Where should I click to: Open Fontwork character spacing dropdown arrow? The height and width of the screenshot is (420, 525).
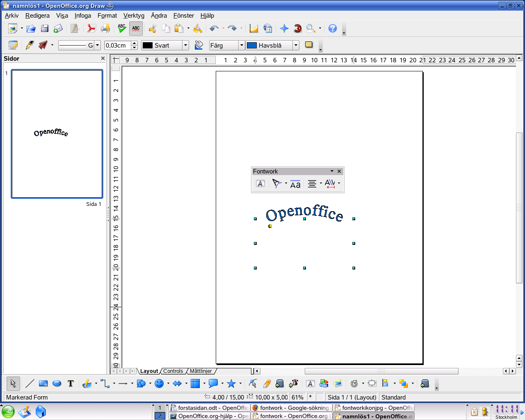tap(339, 183)
